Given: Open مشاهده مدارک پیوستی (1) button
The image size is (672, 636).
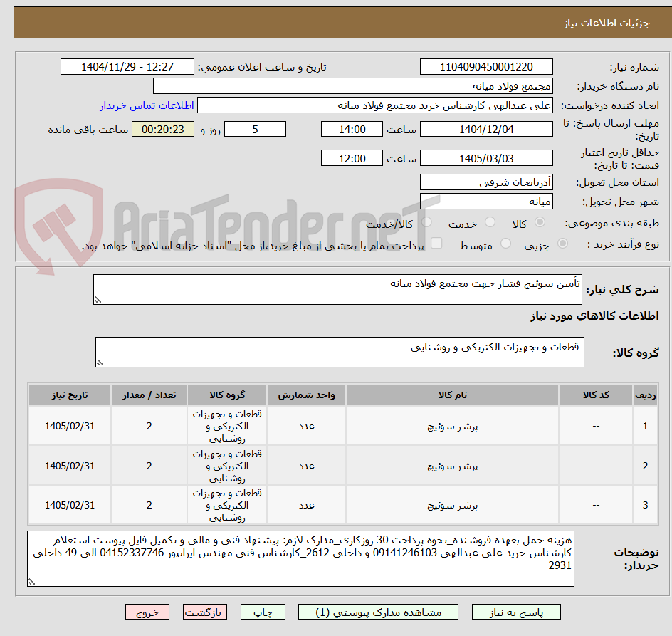Looking at the screenshot, I should (x=378, y=612).
